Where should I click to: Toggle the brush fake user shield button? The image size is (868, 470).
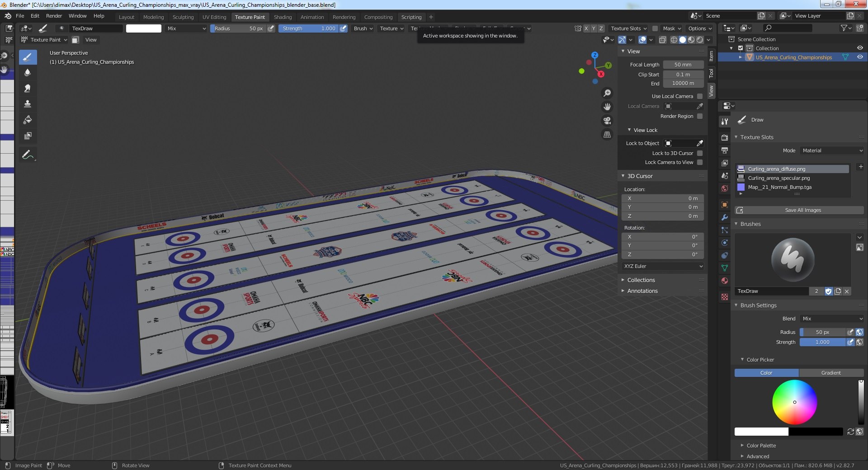(828, 291)
